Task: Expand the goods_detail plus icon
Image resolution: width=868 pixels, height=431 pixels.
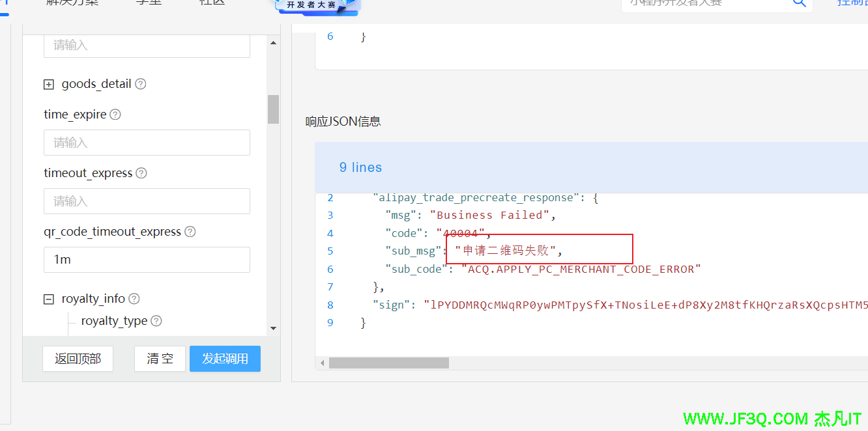Action: [48, 84]
